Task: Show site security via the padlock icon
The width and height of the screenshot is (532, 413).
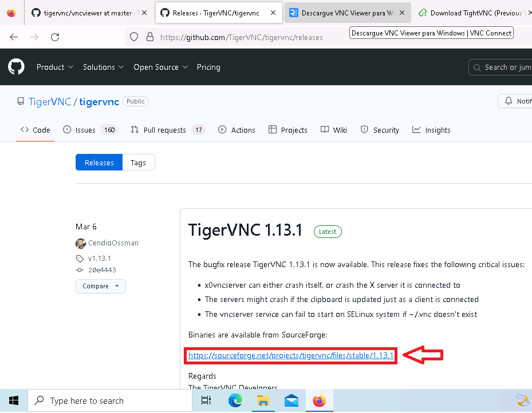Action: [x=150, y=37]
